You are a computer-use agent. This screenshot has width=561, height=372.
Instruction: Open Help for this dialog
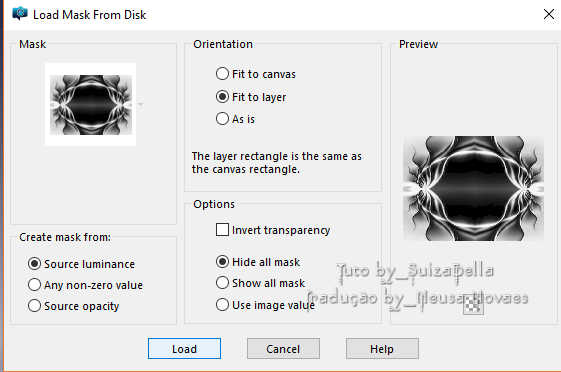click(382, 348)
